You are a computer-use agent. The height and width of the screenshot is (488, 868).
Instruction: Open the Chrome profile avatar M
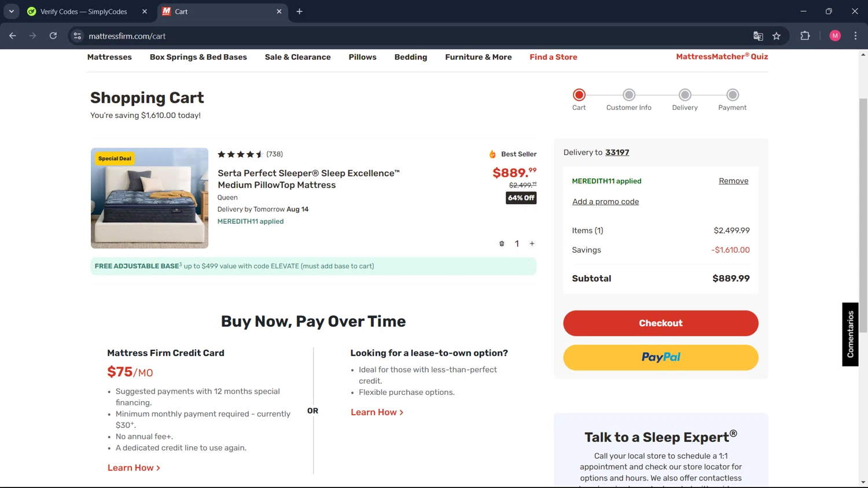(x=835, y=36)
